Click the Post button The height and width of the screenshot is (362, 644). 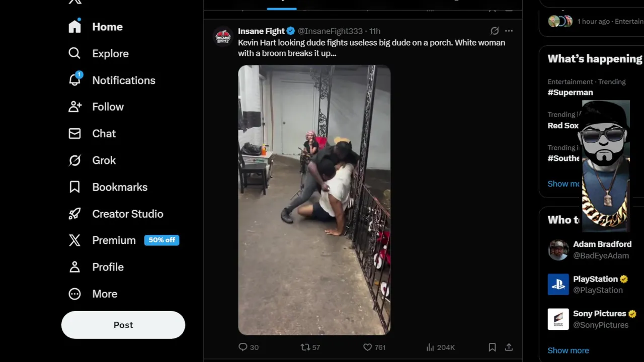coord(123,325)
